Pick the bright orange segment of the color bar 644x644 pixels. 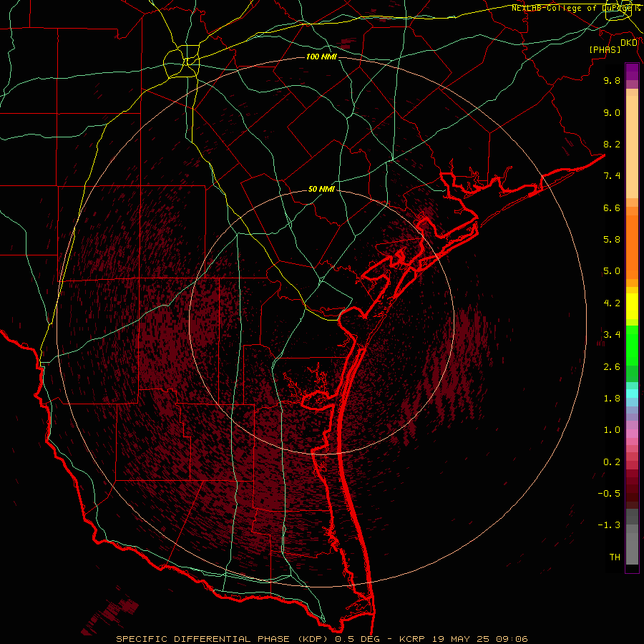[632, 248]
